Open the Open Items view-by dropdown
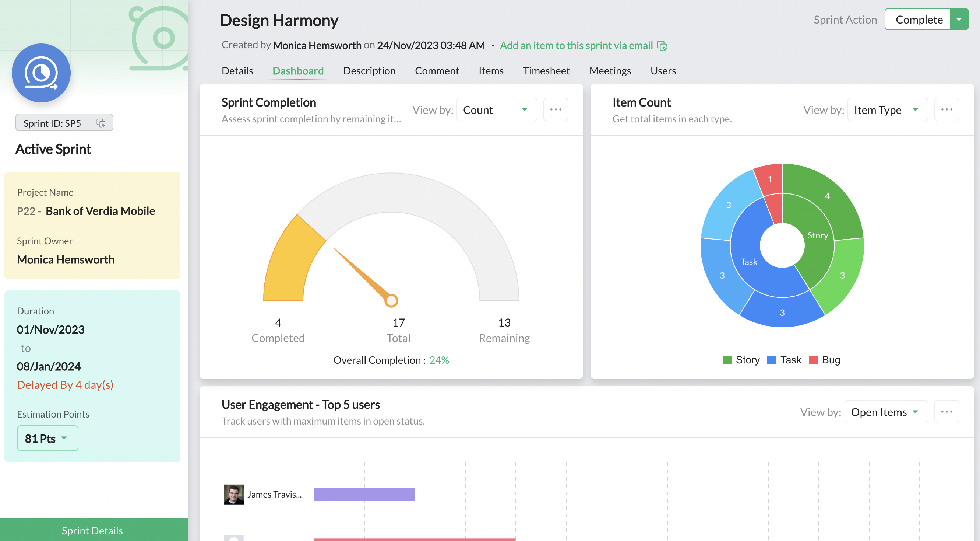This screenshot has height=541, width=980. [886, 412]
